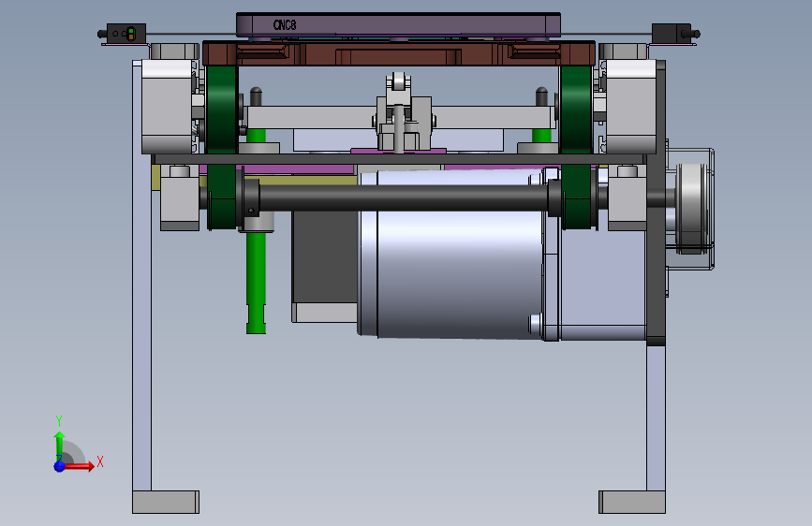Viewport: 812px width, 526px height.
Task: Select the lower right green pulley on shaft
Action: coord(576,197)
